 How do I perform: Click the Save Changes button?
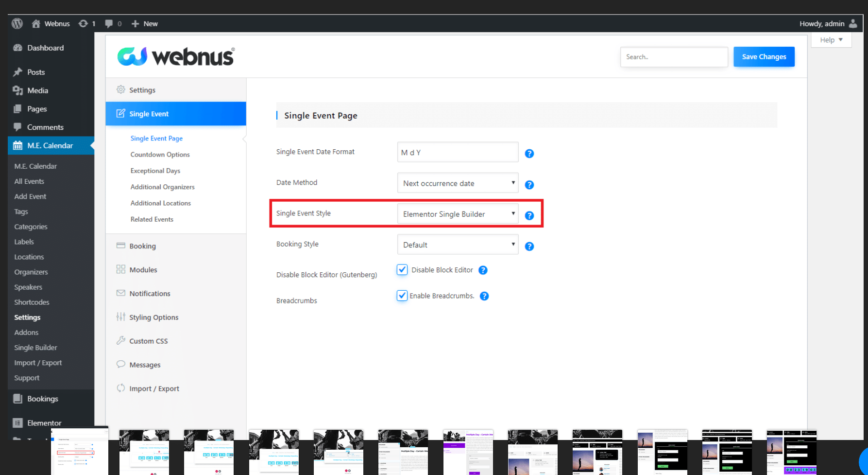pyautogui.click(x=764, y=56)
